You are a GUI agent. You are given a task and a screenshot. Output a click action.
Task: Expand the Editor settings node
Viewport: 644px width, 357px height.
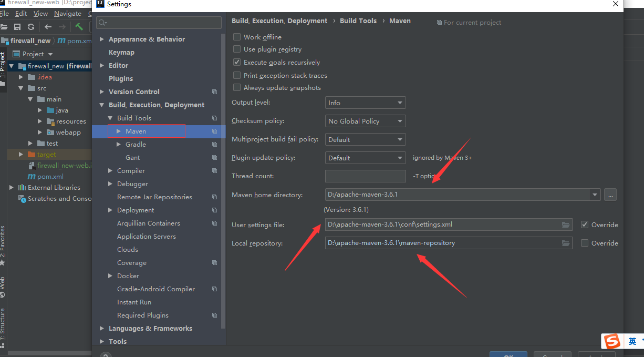click(x=102, y=65)
